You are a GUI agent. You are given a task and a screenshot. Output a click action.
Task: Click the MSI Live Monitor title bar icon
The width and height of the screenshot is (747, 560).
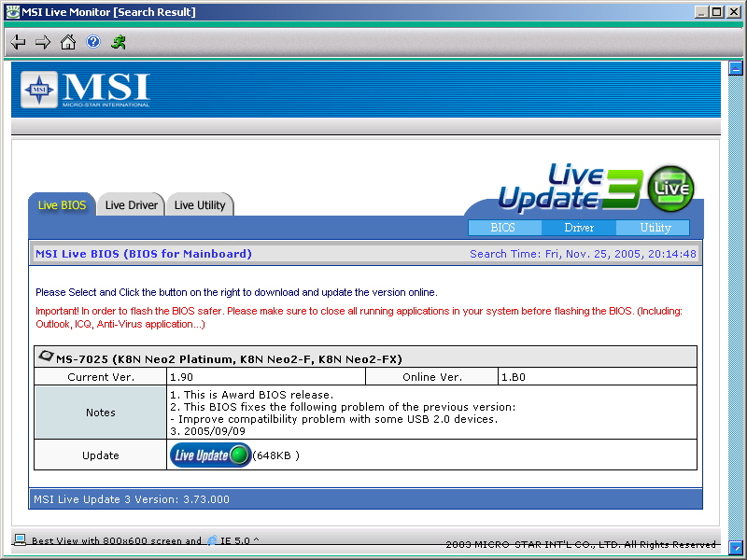point(13,12)
